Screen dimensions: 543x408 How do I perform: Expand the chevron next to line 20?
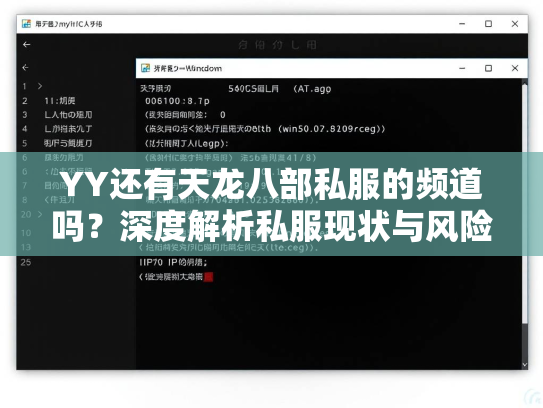(40, 214)
